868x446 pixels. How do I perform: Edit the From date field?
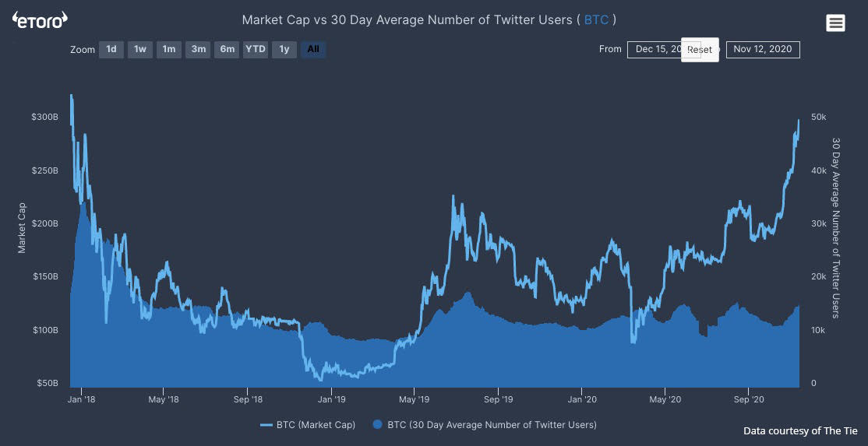click(655, 50)
